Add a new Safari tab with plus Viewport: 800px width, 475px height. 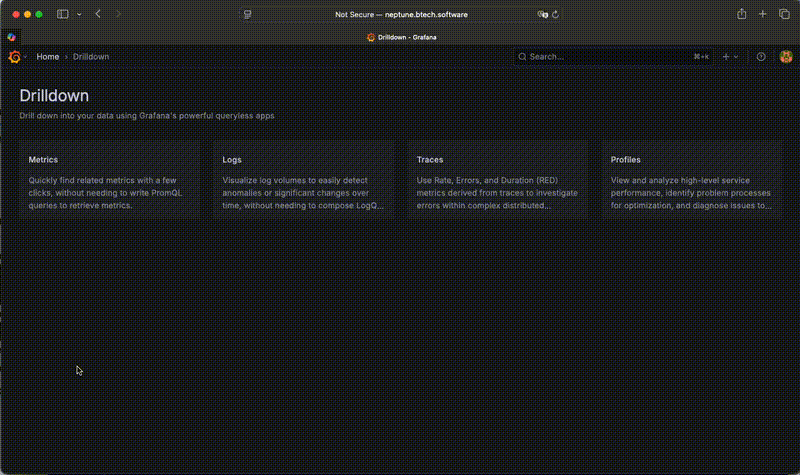[762, 14]
